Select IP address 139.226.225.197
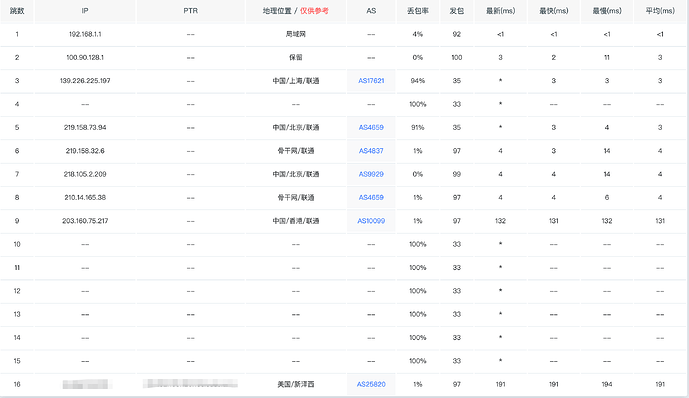The image size is (689, 398). [85, 81]
